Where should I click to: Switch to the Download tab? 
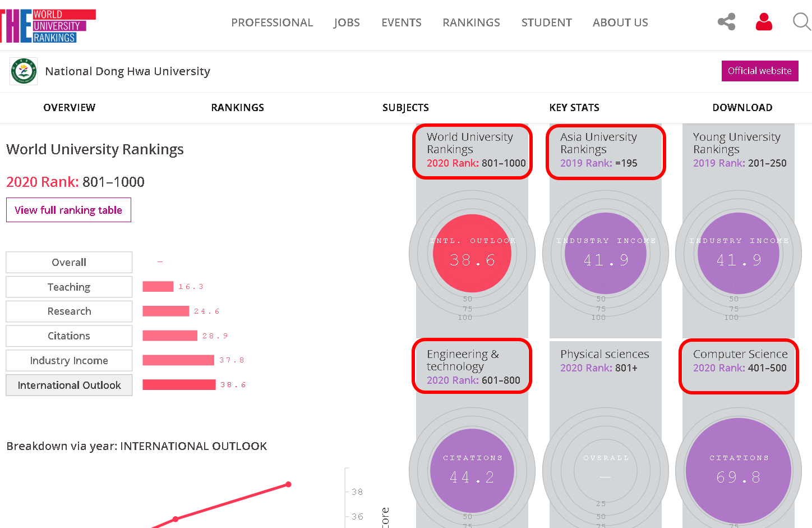click(742, 107)
